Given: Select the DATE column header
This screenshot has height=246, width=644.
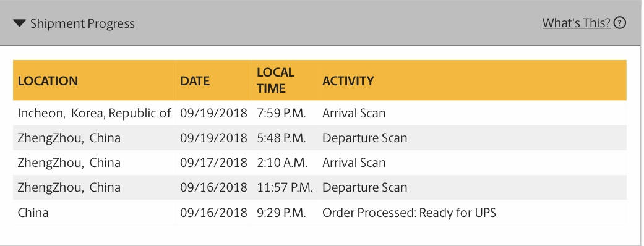Looking at the screenshot, I should click(x=195, y=80).
